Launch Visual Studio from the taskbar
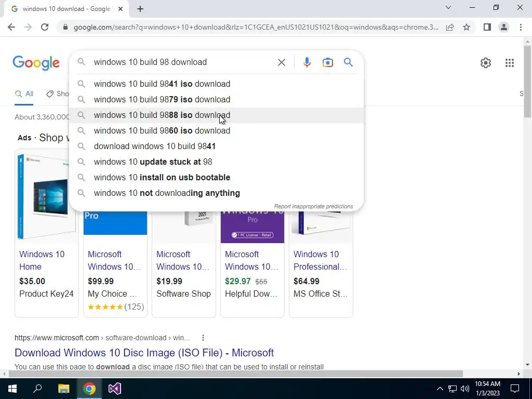532x399 pixels. coord(115,389)
